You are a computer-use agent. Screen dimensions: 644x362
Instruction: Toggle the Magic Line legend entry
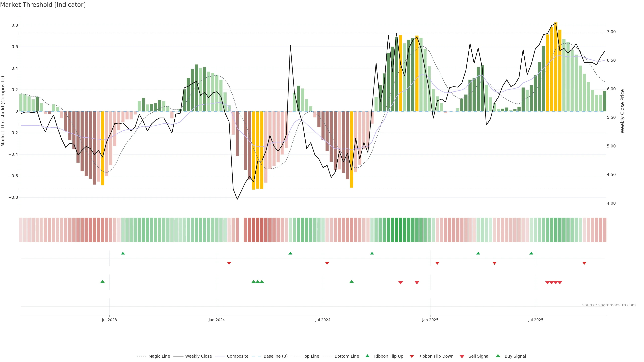[x=159, y=356]
